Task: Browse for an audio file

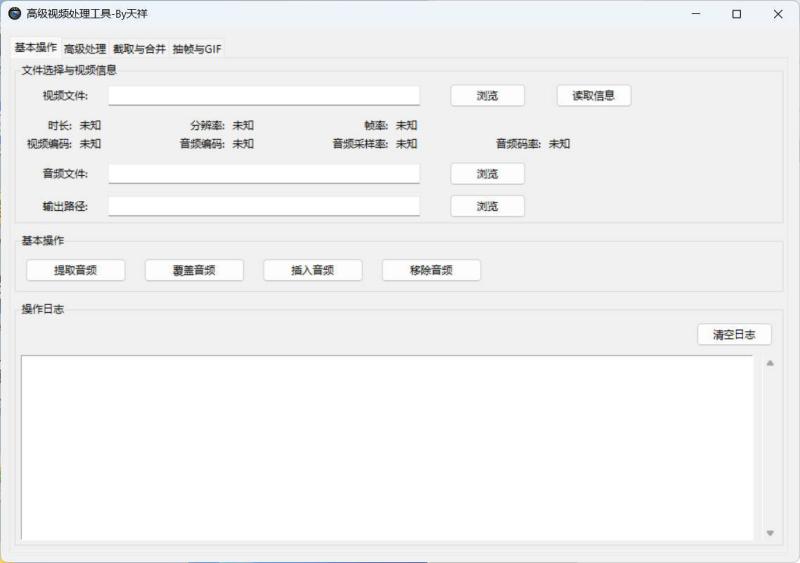Action: 487,174
